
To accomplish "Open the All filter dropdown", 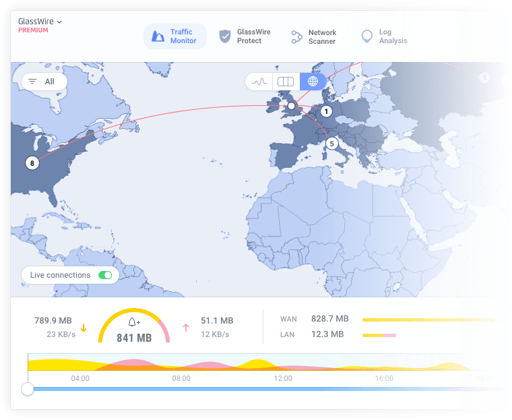I will [x=44, y=82].
